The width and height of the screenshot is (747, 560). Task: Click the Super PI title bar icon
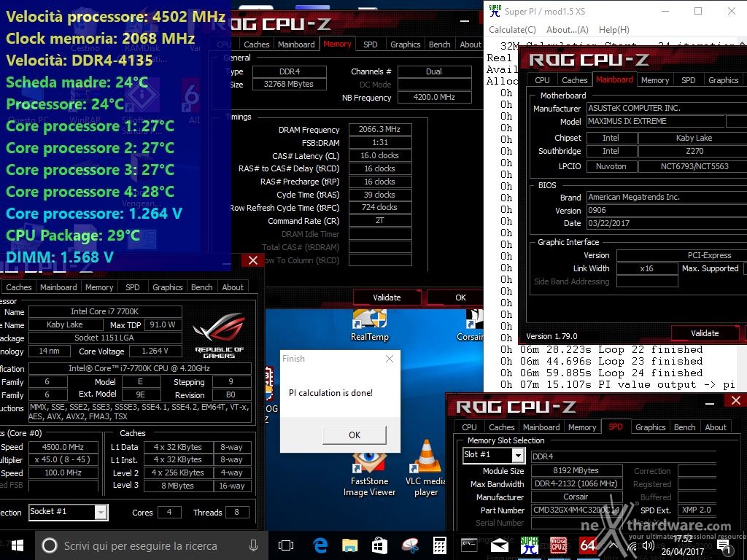tap(495, 11)
